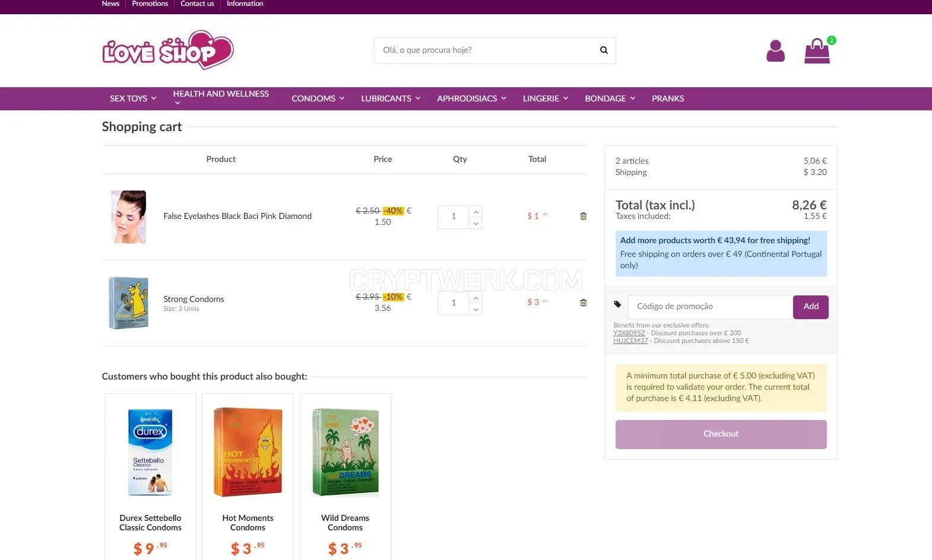This screenshot has height=560, width=932.
Task: Open Durex Settebello product image
Action: [150, 451]
